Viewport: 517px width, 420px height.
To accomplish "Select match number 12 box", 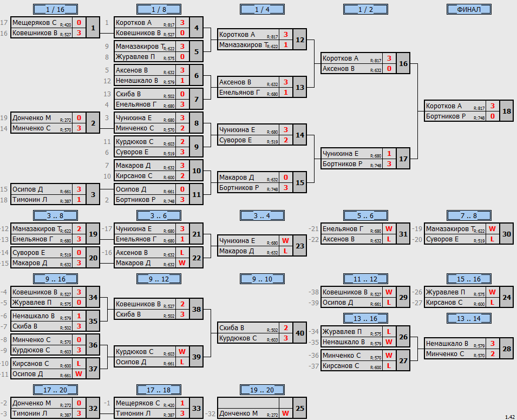I will tap(300, 40).
